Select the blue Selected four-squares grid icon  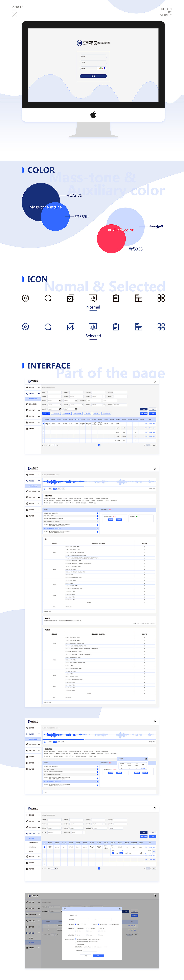pos(161,327)
